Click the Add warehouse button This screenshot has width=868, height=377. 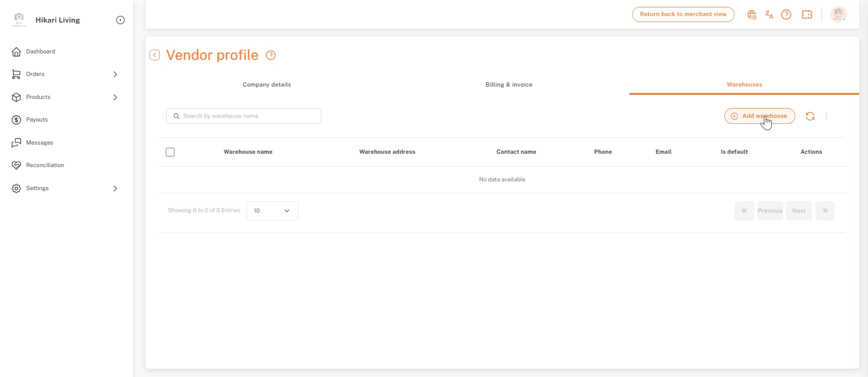tap(759, 116)
